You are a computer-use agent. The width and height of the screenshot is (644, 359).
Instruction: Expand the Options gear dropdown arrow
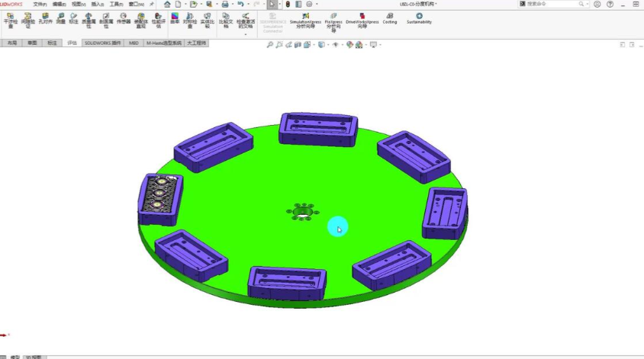pos(317,4)
